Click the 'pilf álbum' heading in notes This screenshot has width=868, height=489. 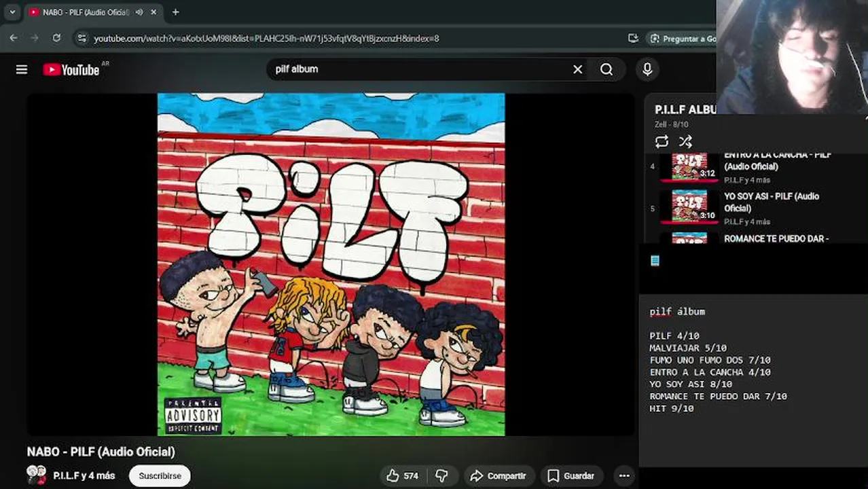click(x=677, y=312)
